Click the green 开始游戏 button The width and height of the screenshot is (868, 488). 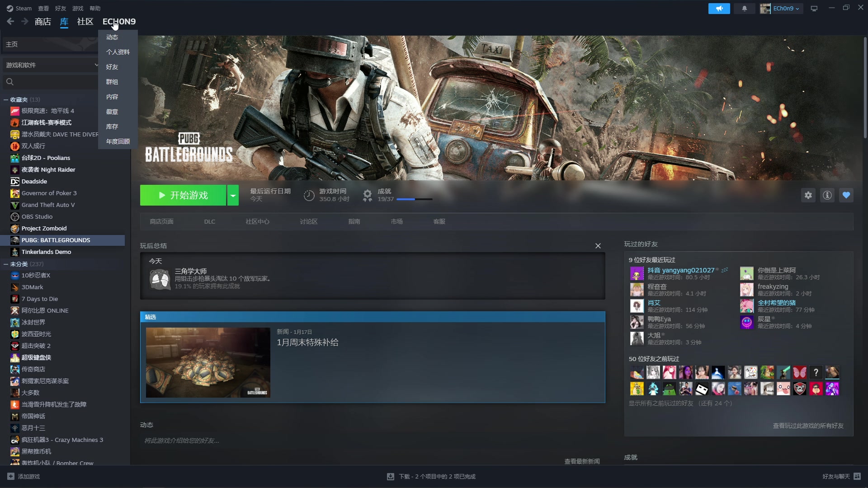183,195
